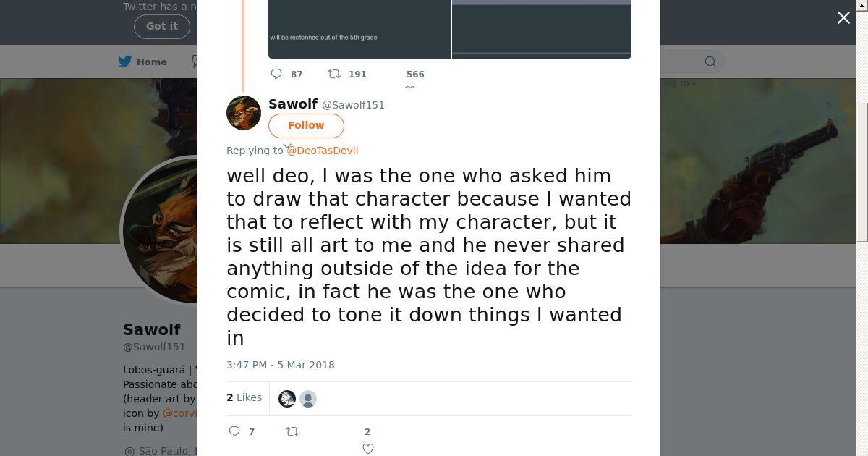
Task: Open the 2 Likes list
Action: coord(244,397)
